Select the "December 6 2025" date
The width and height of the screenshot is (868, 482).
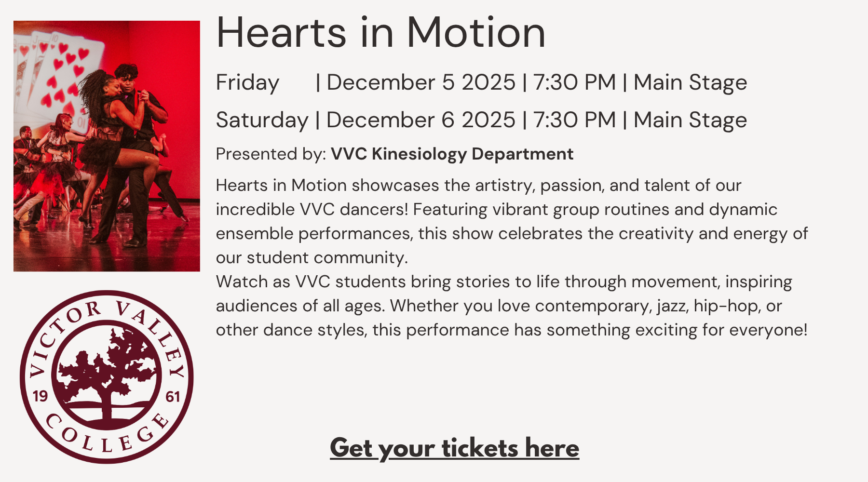420,120
